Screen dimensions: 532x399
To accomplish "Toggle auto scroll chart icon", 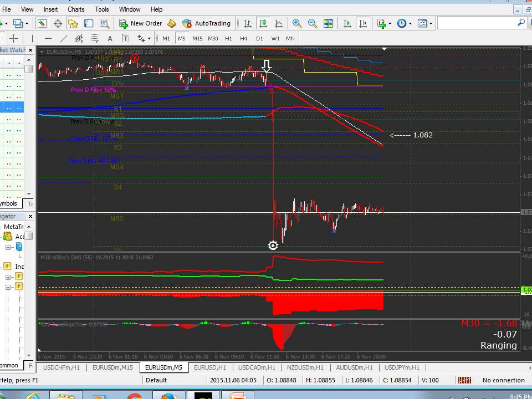I will click(347, 23).
